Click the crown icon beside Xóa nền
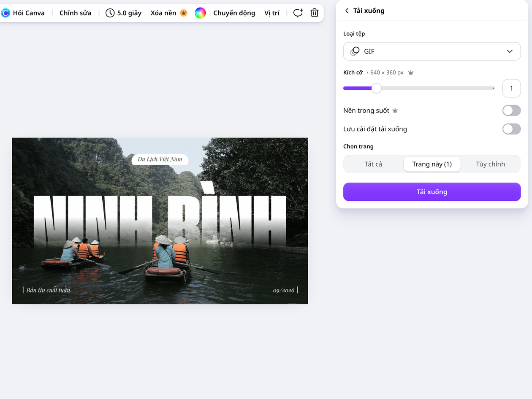The height and width of the screenshot is (399, 532). click(183, 13)
